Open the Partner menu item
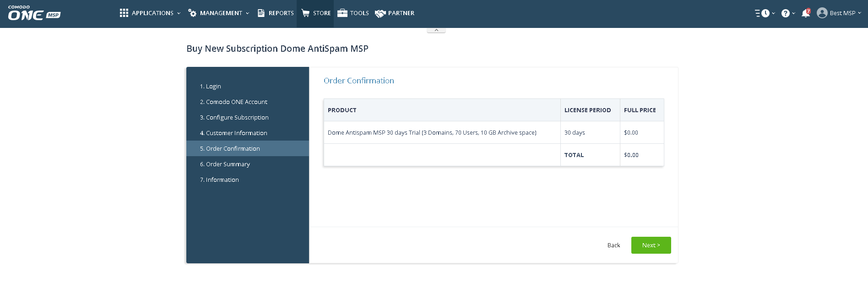Viewport: 868px width, 294px height. [x=395, y=13]
